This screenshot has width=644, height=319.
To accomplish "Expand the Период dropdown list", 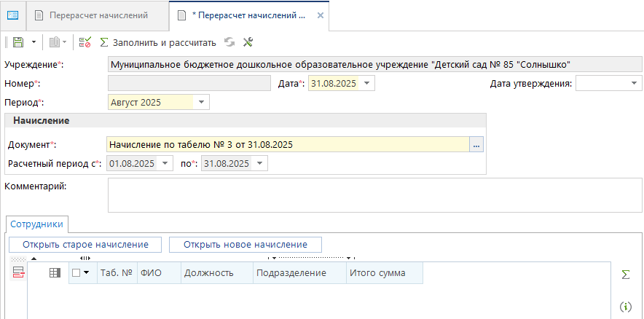I will click(x=201, y=102).
